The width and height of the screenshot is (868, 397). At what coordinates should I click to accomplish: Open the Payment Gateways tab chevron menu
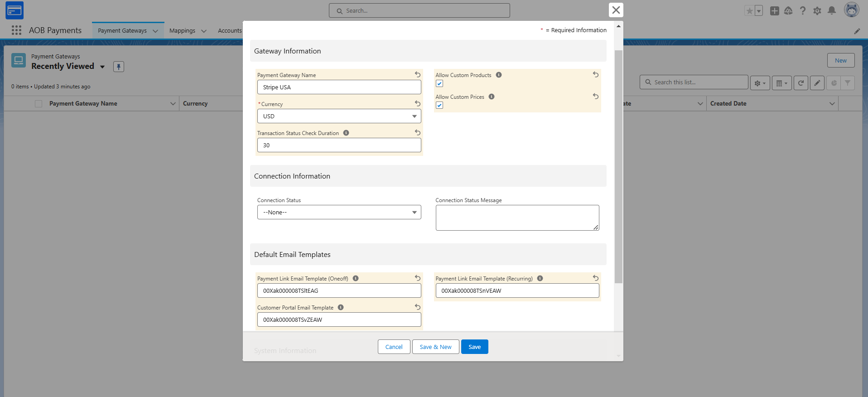coord(155,31)
